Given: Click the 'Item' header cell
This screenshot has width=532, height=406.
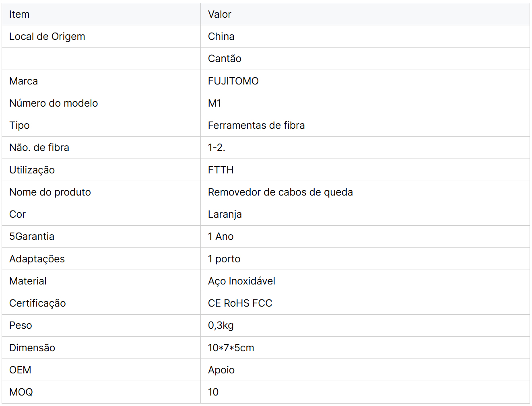Looking at the screenshot, I should [x=19, y=14].
